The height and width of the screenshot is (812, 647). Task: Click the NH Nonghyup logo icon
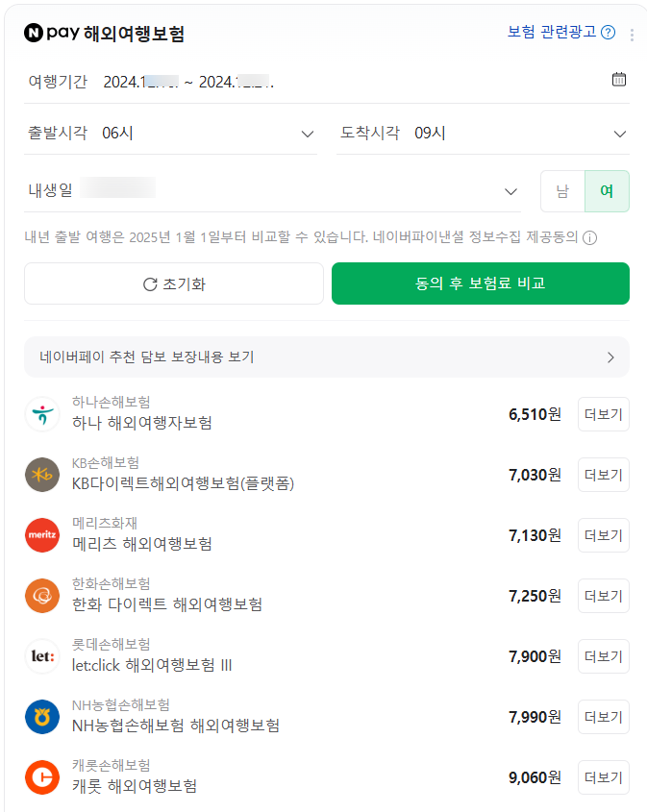tap(42, 717)
